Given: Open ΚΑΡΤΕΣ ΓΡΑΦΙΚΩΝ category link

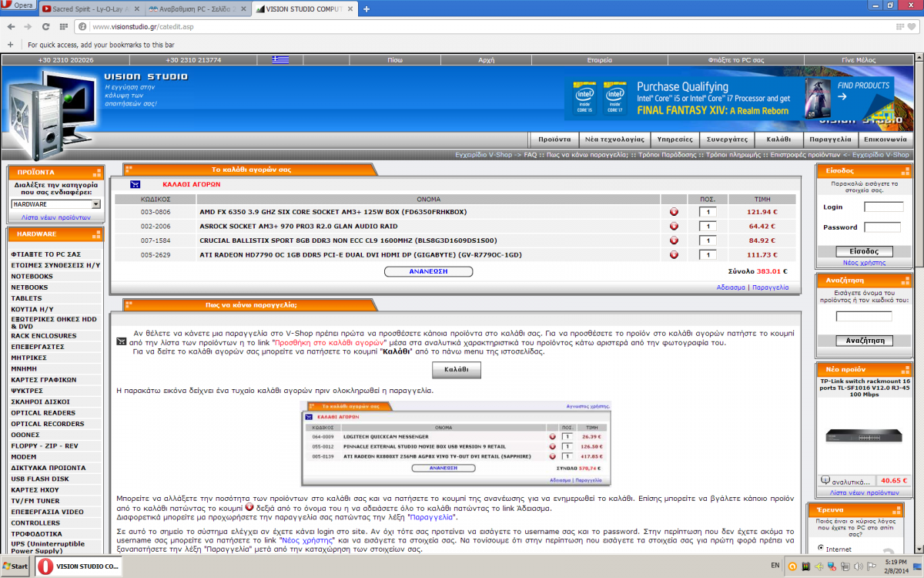Looking at the screenshot, I should pyautogui.click(x=44, y=380).
